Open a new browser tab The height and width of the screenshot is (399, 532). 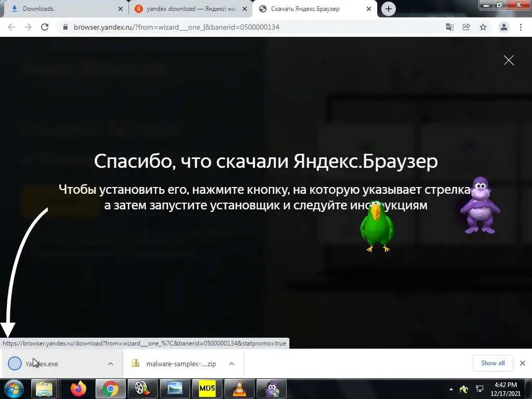click(389, 9)
